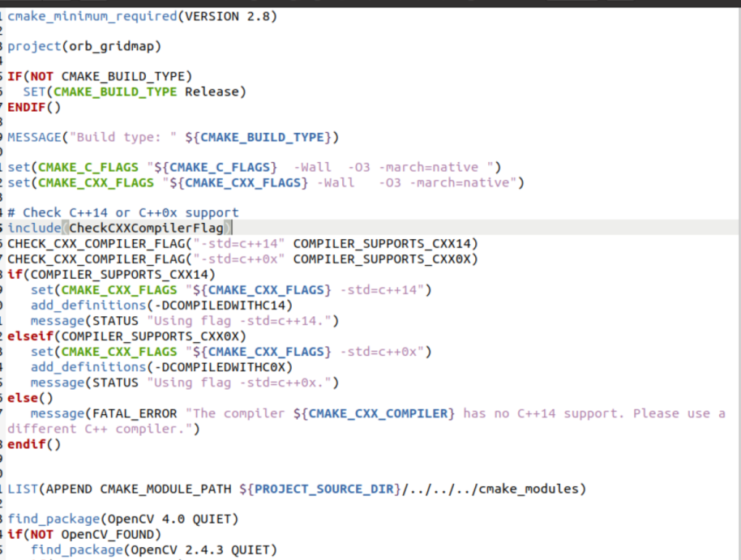Image resolution: width=741 pixels, height=560 pixels.
Task: Click 'find_package(OpenCV 2.4.3 QUIET)' line
Action: coord(154,550)
